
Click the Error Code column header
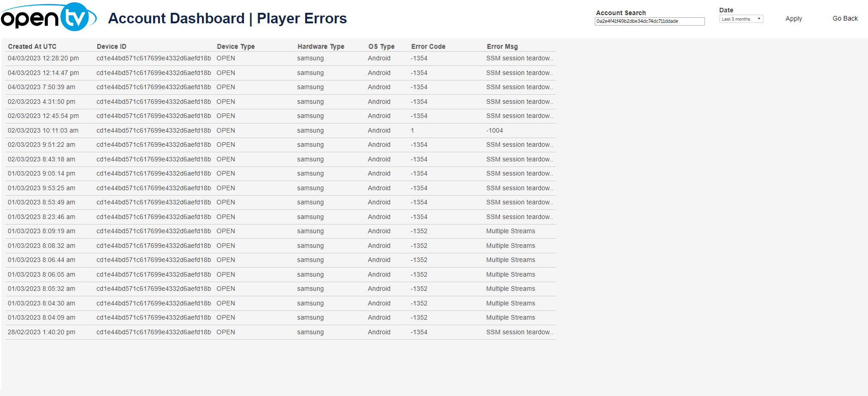coord(428,47)
